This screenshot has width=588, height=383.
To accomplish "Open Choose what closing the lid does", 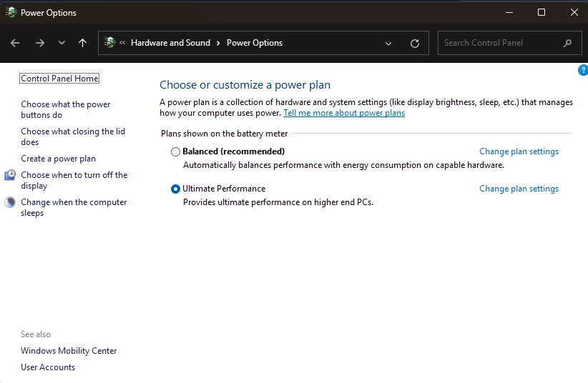I will (x=73, y=136).
